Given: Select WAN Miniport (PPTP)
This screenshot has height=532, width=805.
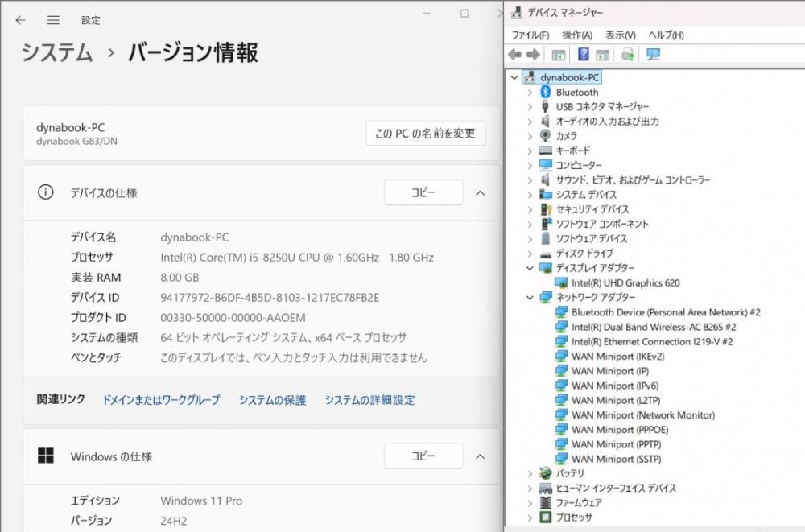Looking at the screenshot, I should [616, 445].
